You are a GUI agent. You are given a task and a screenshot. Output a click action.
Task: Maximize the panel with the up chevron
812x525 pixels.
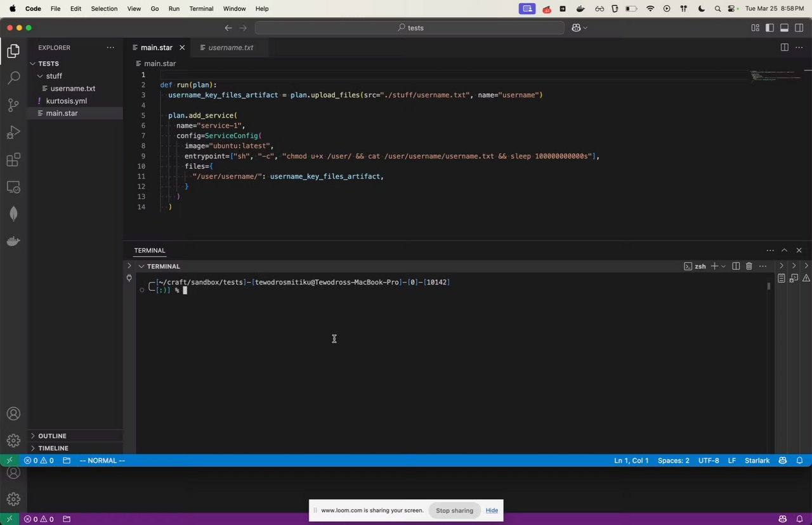pos(785,251)
